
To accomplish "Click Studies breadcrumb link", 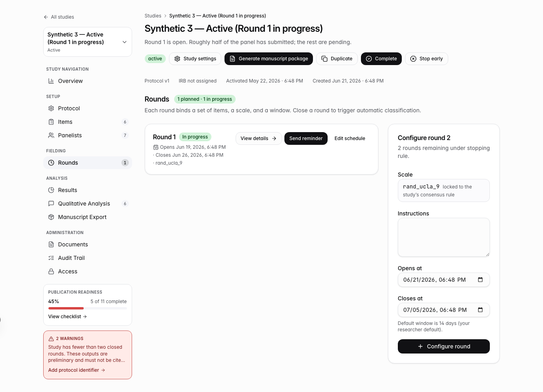I will pyautogui.click(x=153, y=16).
